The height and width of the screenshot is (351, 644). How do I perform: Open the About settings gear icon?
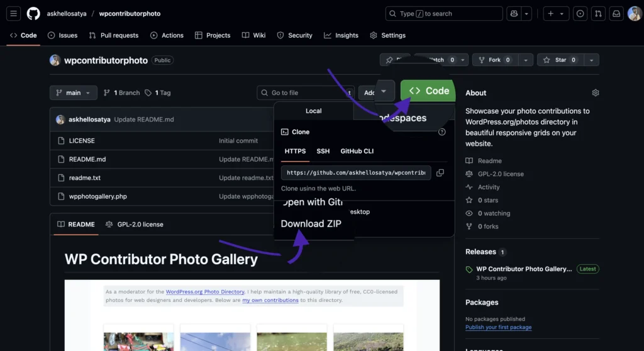tap(596, 92)
